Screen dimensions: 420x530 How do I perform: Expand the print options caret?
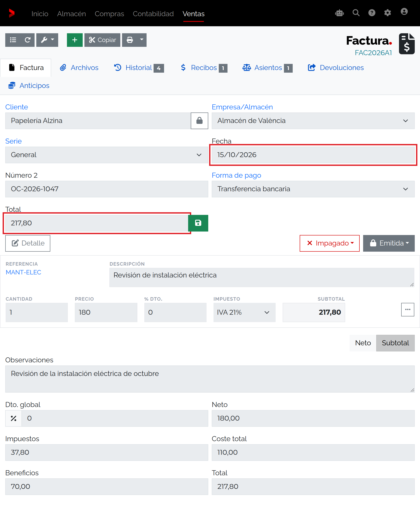(142, 40)
